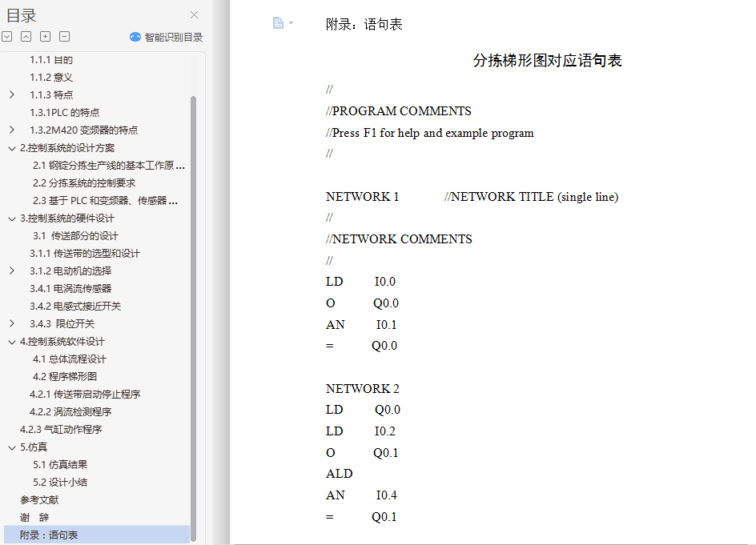Image resolution: width=756 pixels, height=545 pixels.
Task: Jump to 4.2.1 传送带启动停止程序
Action: (85, 395)
